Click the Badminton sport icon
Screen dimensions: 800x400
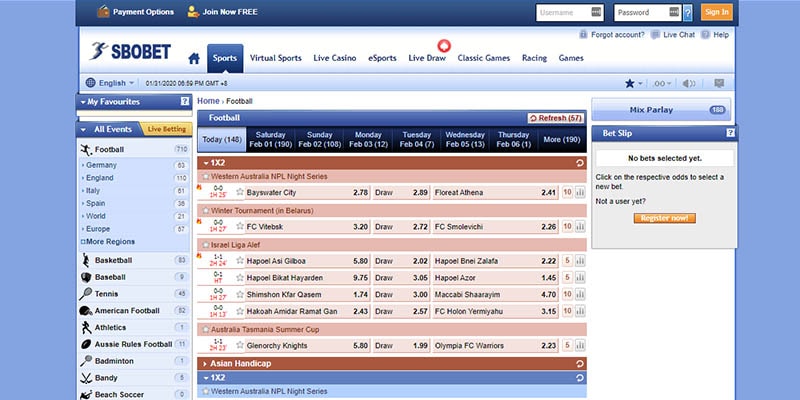coord(86,361)
